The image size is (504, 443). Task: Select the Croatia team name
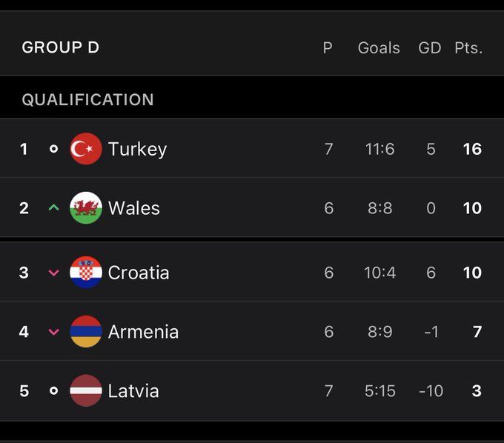click(139, 273)
